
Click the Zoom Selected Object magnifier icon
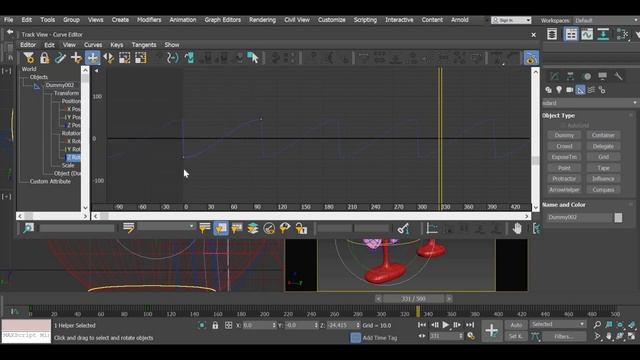click(x=29, y=228)
